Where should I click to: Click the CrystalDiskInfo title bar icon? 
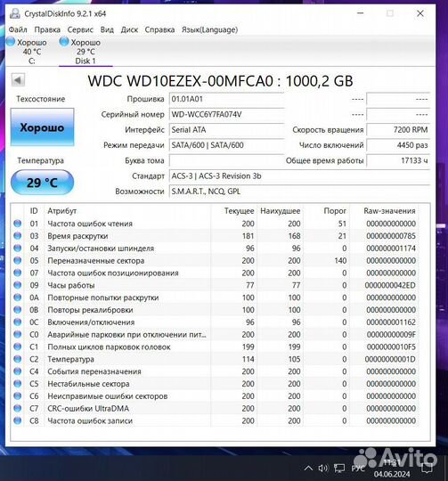coord(15,13)
